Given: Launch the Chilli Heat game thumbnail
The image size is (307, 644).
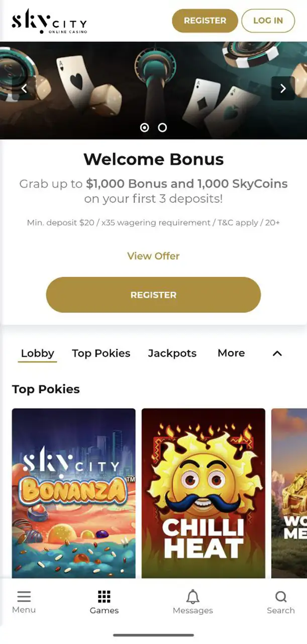Looking at the screenshot, I should coord(203,493).
